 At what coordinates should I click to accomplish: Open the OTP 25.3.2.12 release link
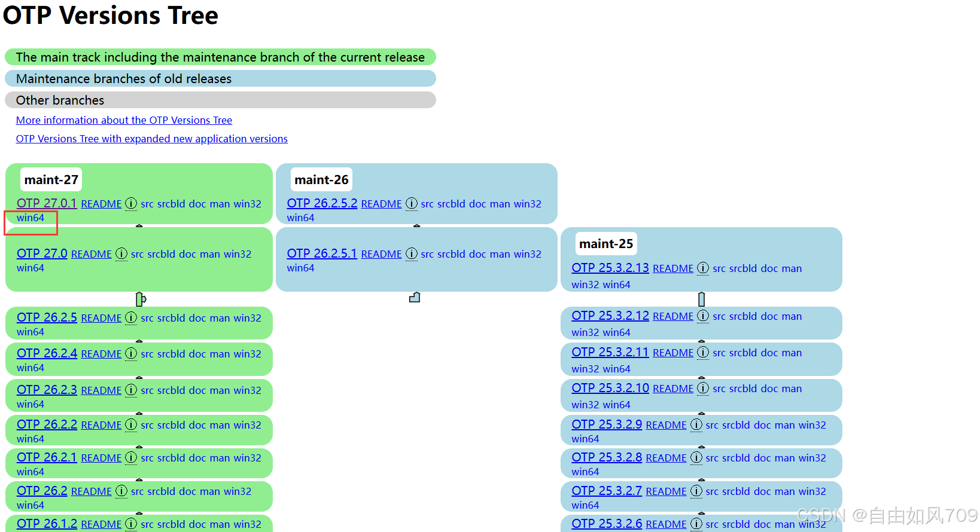pos(610,316)
